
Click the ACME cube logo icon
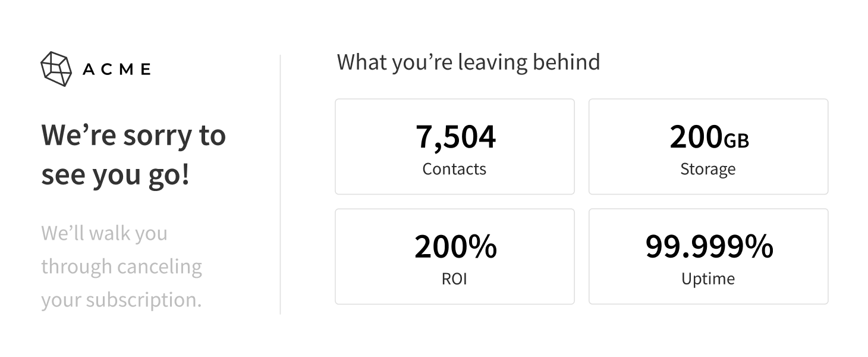coord(56,68)
